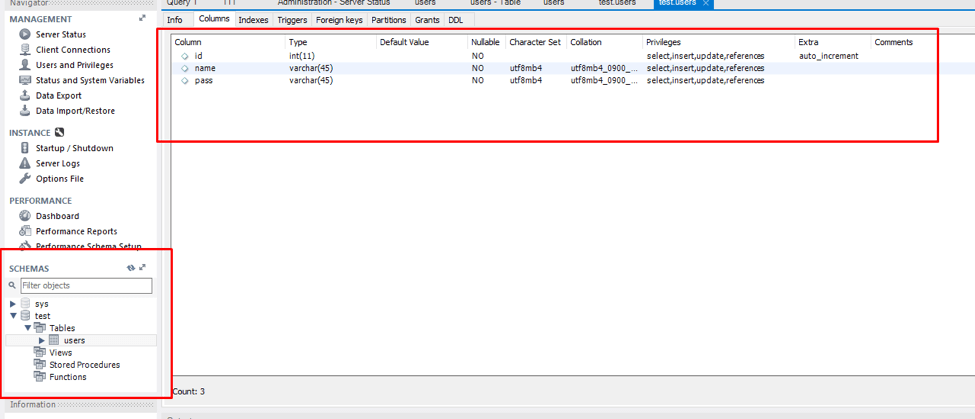
Task: Open the Partitions tab
Action: pos(389,20)
